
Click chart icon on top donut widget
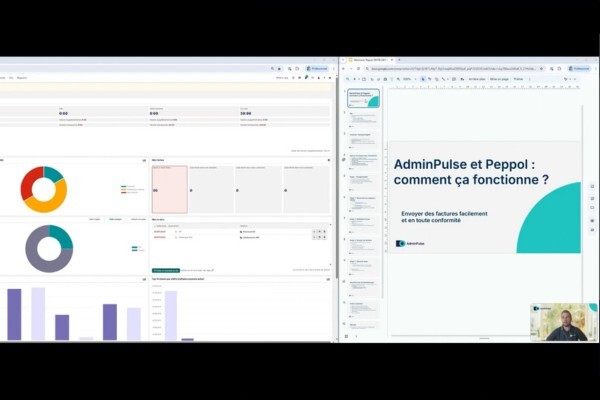[x=144, y=160]
